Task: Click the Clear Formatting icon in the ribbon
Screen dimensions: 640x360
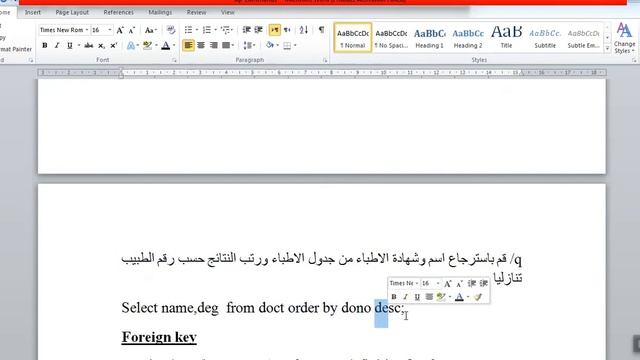Action: pos(171,30)
